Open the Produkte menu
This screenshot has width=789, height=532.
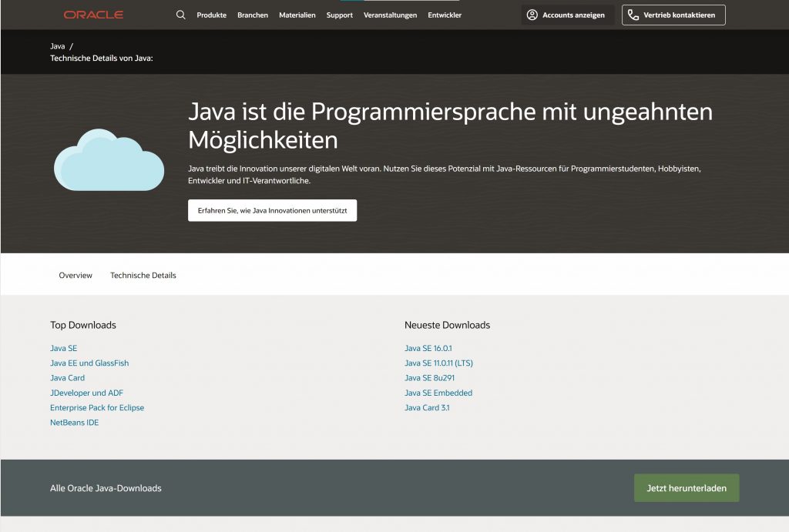[x=211, y=15]
